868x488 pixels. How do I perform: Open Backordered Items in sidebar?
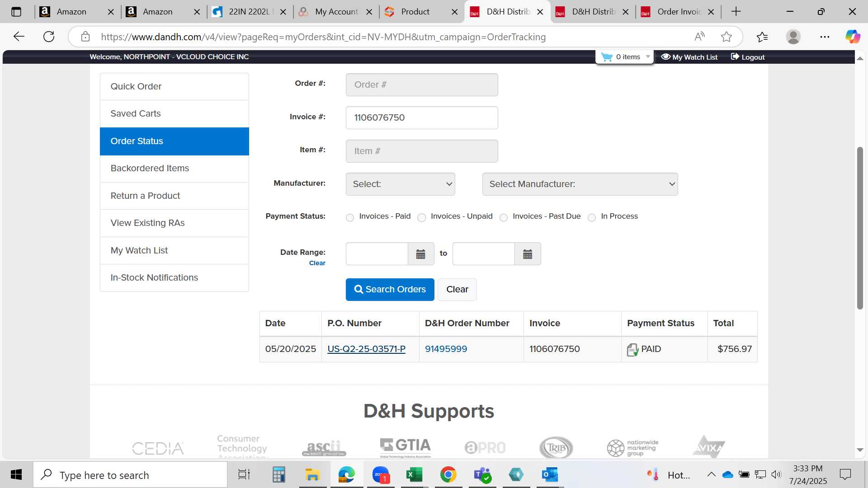click(x=175, y=169)
